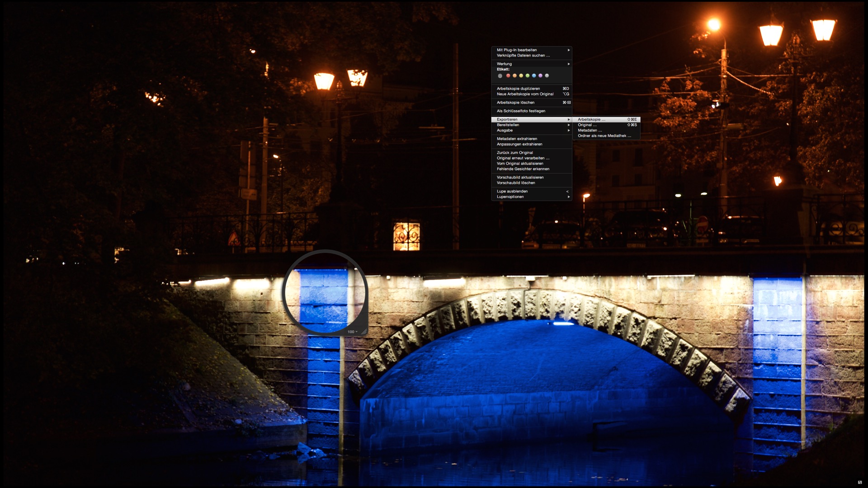Select 'Vorschaubild aktualisieren'
Screen dimensions: 868x488
coord(532,178)
